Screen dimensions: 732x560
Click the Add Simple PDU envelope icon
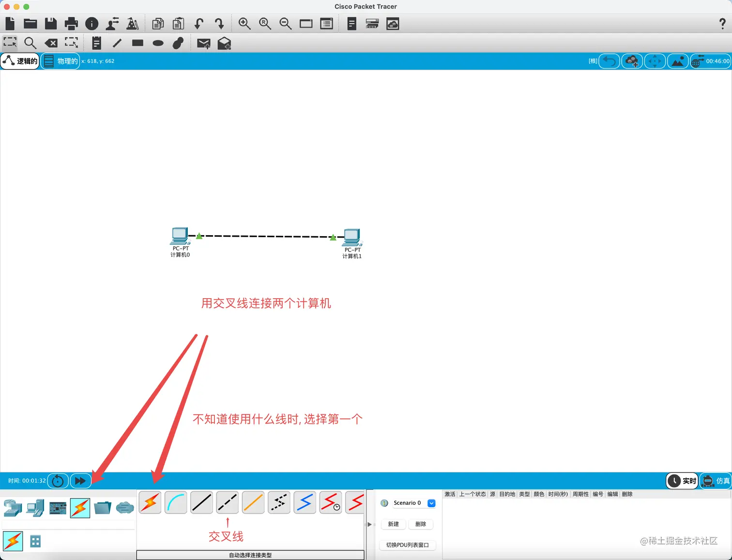tap(204, 44)
